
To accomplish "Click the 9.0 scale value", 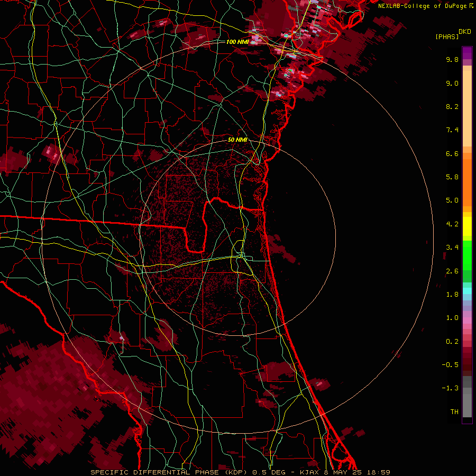I will tap(452, 83).
